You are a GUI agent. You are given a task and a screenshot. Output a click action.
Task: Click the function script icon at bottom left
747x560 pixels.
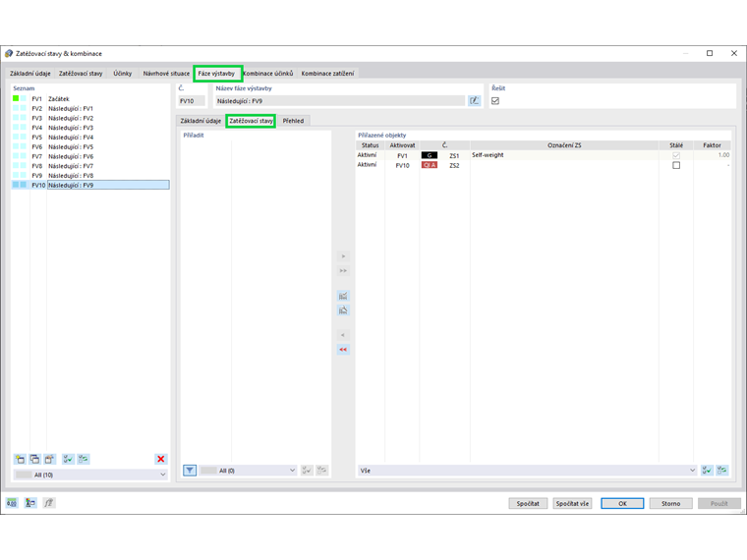coord(48,503)
